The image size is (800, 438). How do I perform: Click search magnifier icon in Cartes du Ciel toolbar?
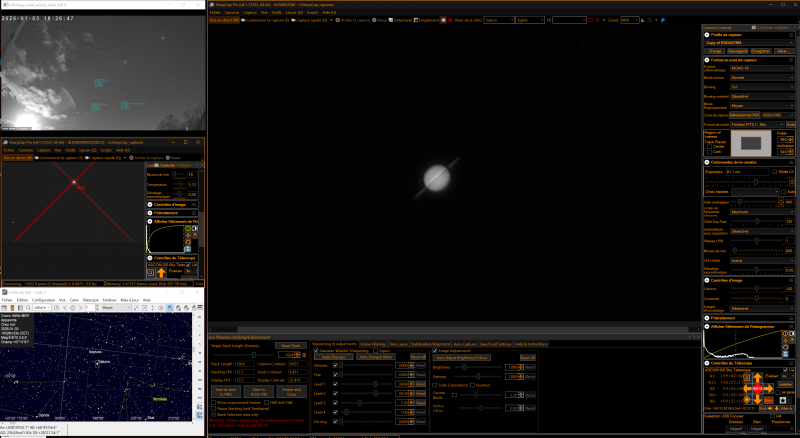[28, 308]
